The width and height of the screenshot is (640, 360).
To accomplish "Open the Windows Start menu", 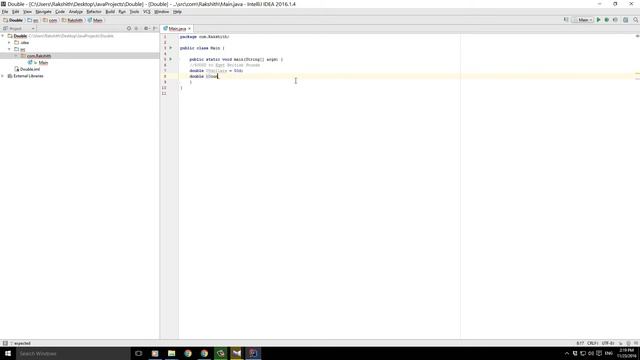I will tap(8, 353).
